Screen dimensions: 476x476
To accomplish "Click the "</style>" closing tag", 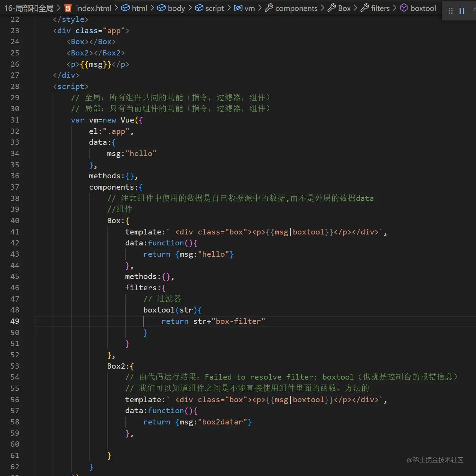I will coord(71,19).
